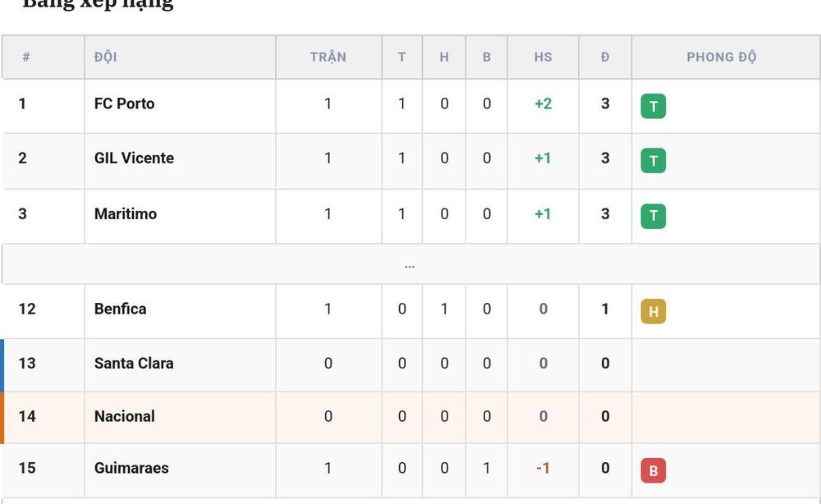The image size is (821, 504).
Task: Open the Benfica team entry
Action: click(x=120, y=309)
